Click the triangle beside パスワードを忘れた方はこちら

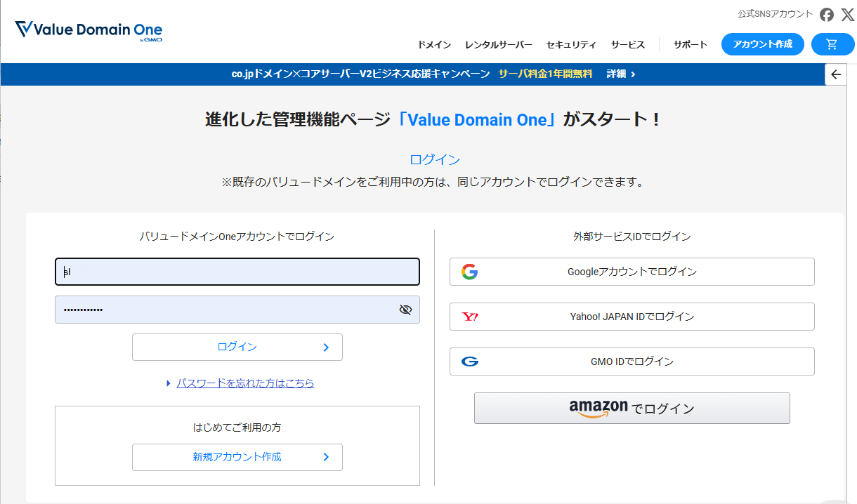169,383
